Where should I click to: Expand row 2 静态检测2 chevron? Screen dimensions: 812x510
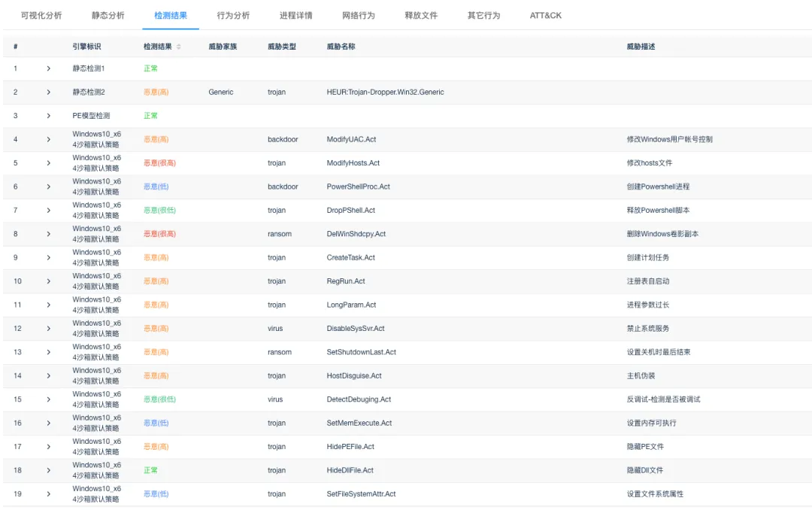tap(49, 93)
